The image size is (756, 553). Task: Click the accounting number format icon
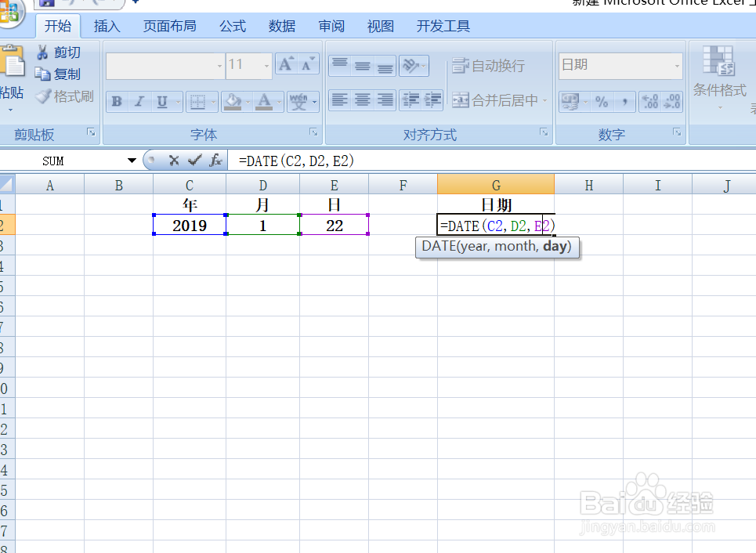[570, 101]
